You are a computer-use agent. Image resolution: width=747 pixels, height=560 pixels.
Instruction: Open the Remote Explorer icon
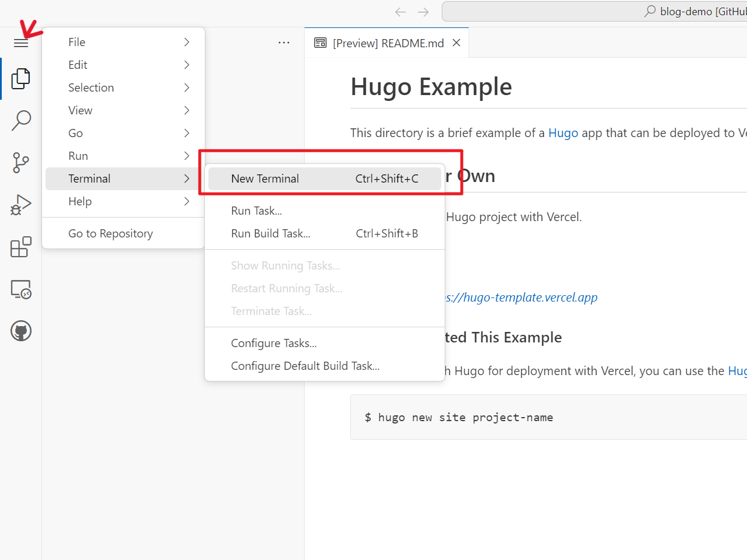pos(21,289)
